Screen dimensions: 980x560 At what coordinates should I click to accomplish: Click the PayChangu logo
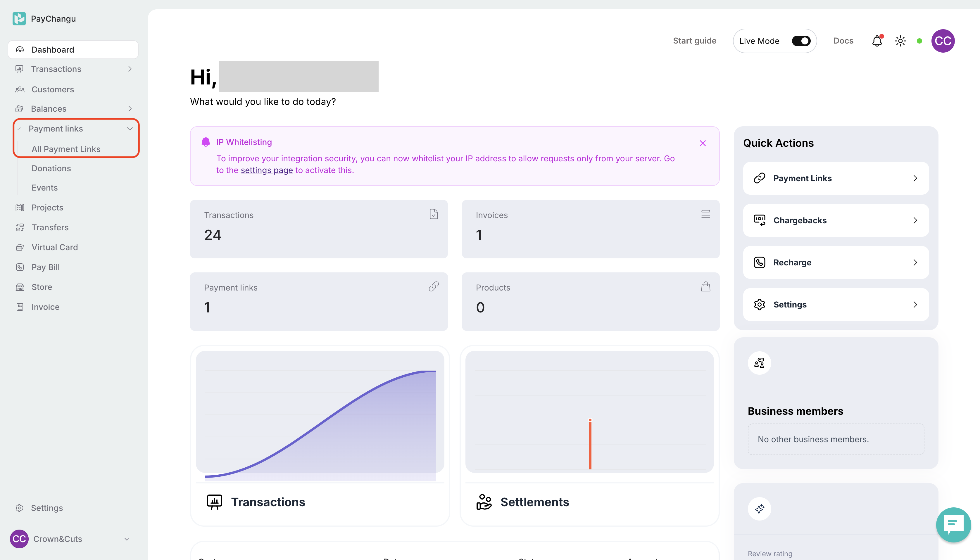click(19, 18)
